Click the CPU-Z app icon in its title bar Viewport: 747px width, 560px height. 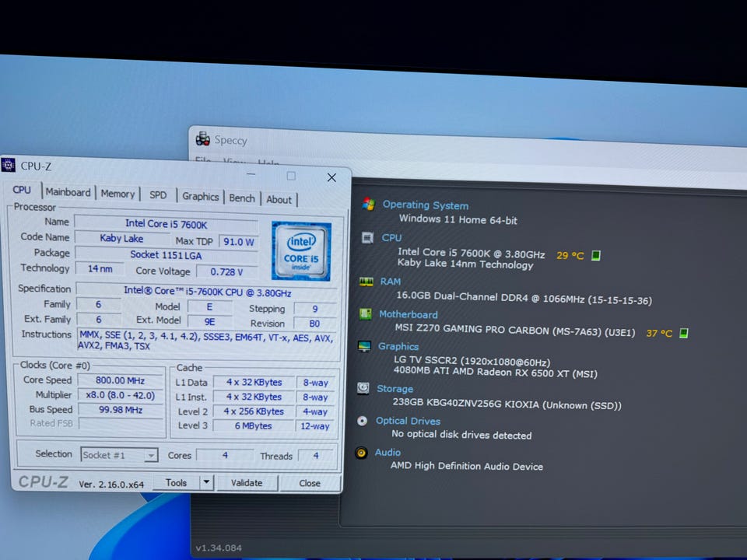coord(8,165)
